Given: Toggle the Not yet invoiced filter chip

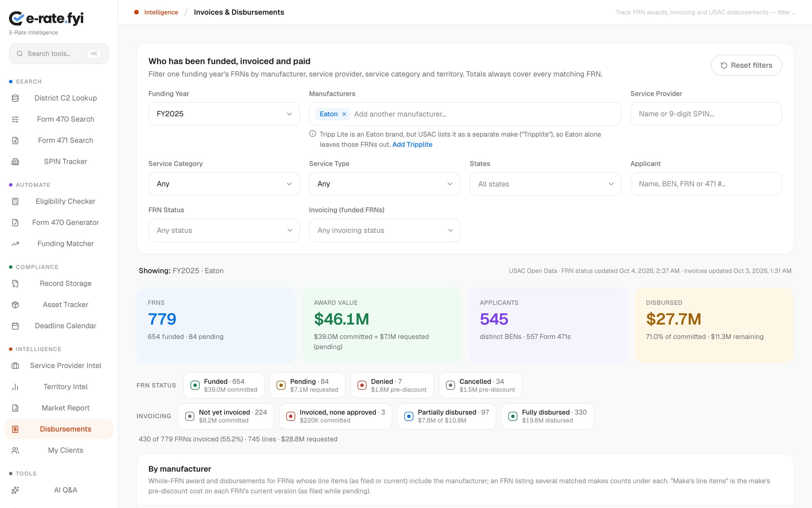Looking at the screenshot, I should [226, 416].
